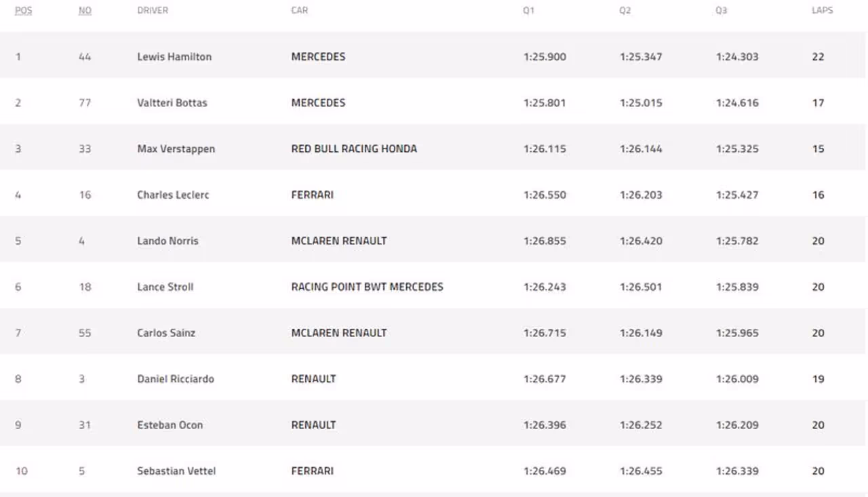Image resolution: width=868 pixels, height=497 pixels.
Task: Open Valtteri Bottas driver name
Action: (172, 103)
